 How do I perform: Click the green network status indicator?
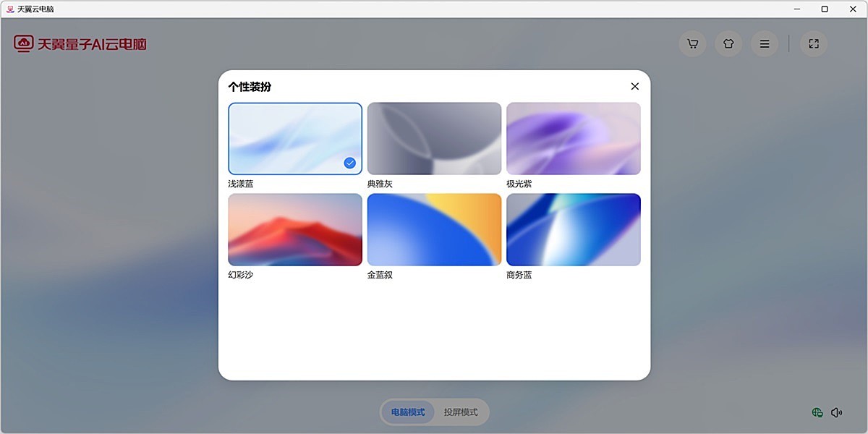(x=819, y=411)
